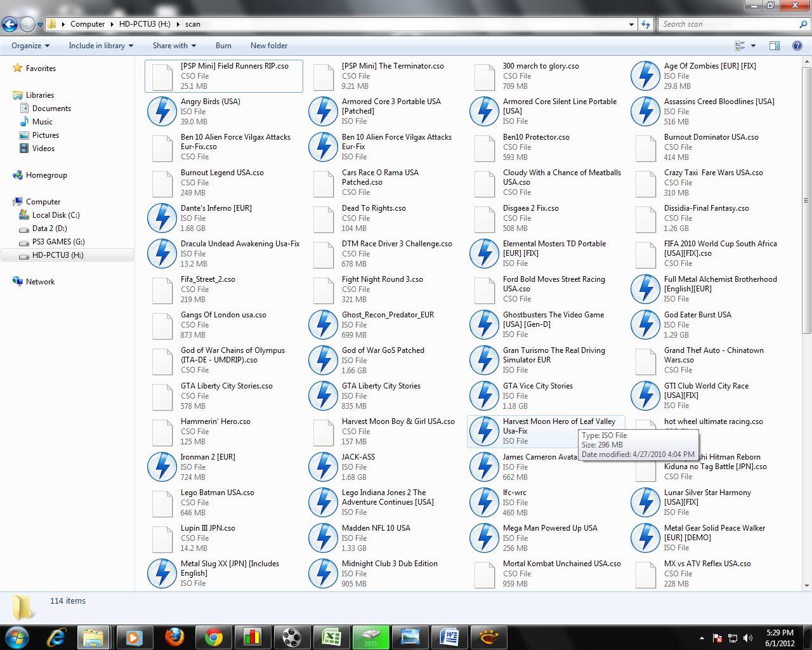Image resolution: width=812 pixels, height=650 pixels.
Task: Select the Midnight Club 3 Dub Edition icon
Action: tap(324, 573)
